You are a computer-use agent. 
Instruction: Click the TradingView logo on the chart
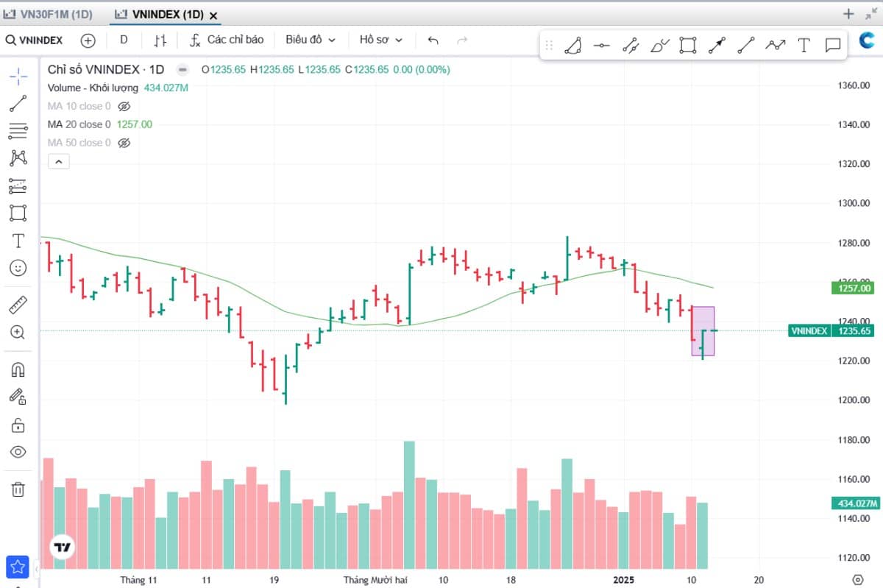[x=62, y=547]
